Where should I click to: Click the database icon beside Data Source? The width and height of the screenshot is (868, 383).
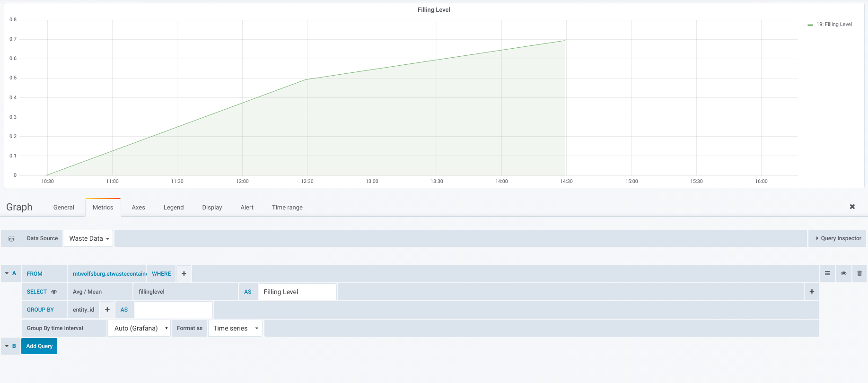[11, 239]
